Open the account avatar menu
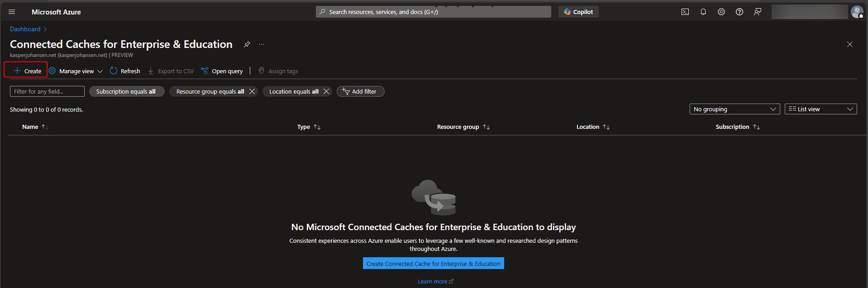The width and height of the screenshot is (868, 288). tap(857, 12)
